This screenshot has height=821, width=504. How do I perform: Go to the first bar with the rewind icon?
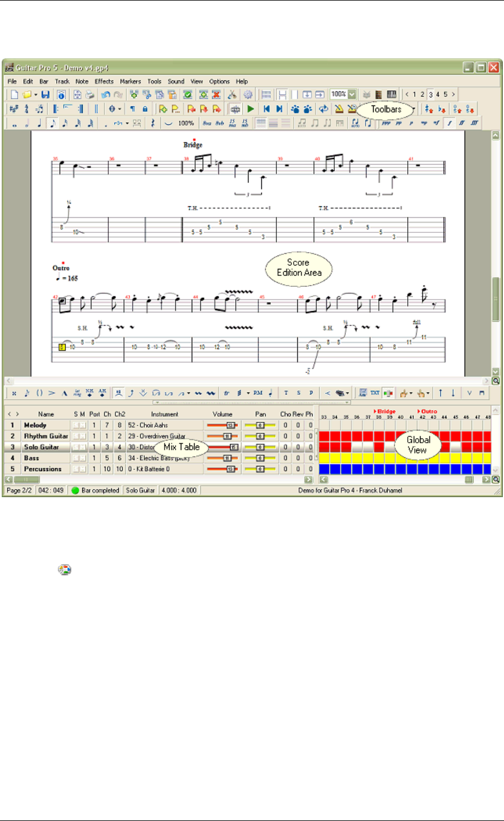point(266,108)
